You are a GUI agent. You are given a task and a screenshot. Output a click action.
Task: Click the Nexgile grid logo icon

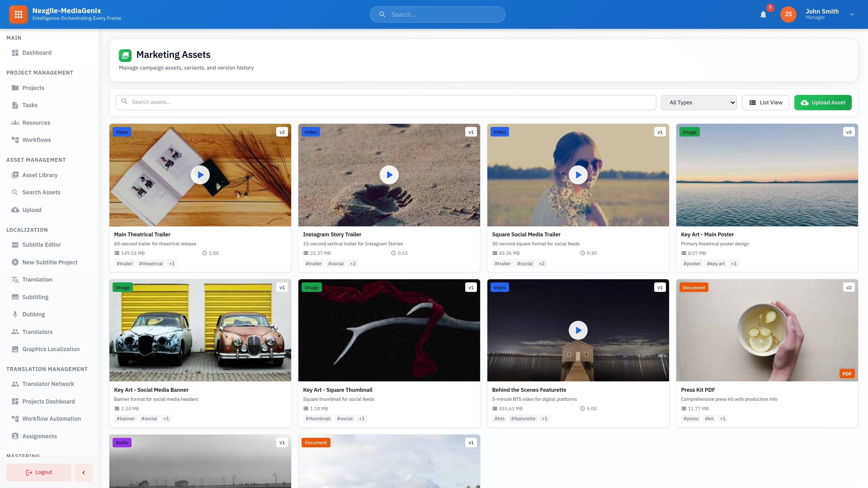pos(18,14)
